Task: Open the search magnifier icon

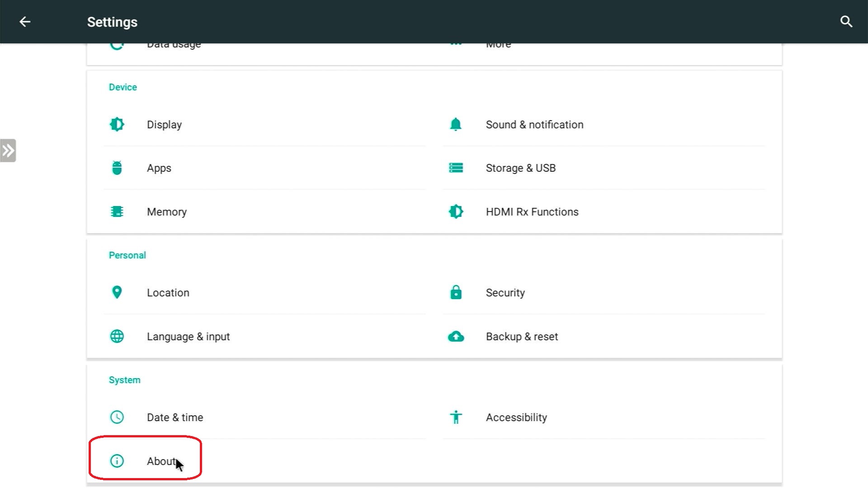Action: click(846, 22)
